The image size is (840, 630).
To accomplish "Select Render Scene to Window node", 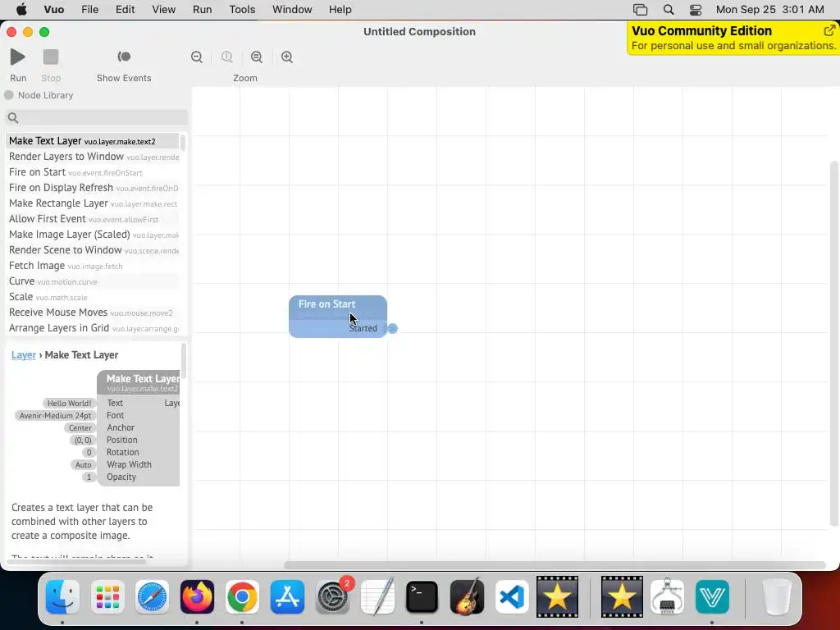I will point(94,249).
